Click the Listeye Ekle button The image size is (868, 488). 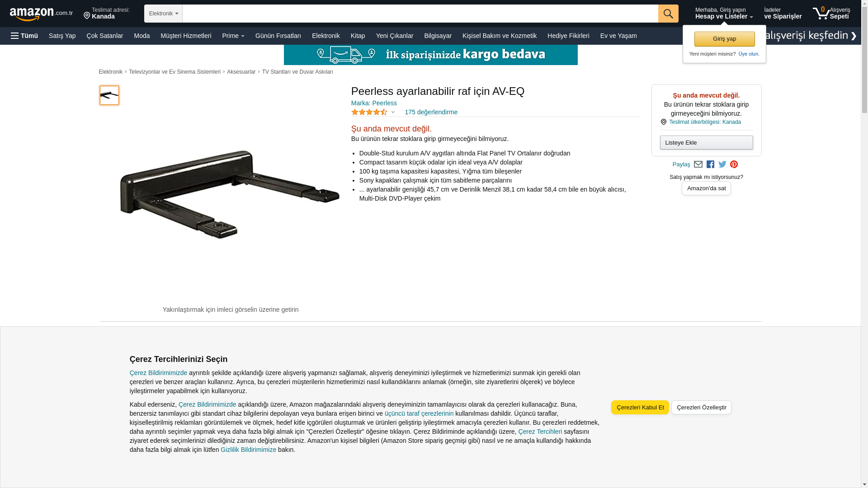point(706,142)
